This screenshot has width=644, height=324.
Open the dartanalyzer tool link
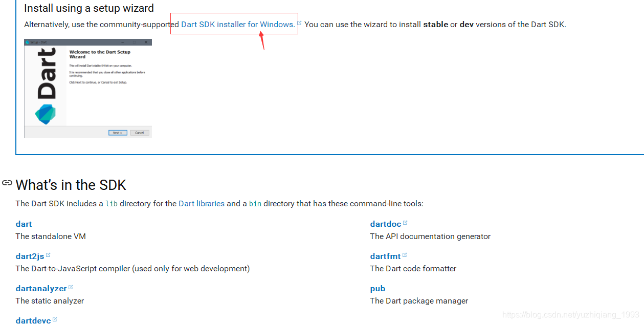click(x=41, y=289)
